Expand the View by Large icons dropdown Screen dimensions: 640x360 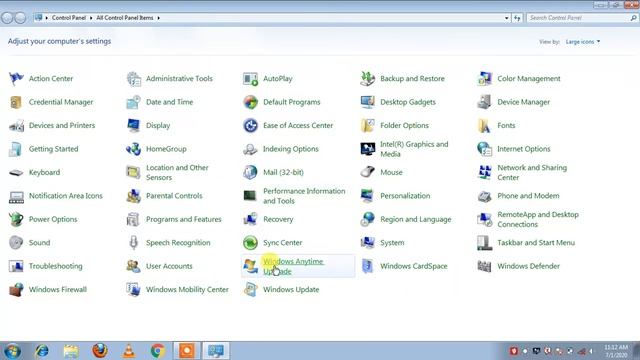click(582, 42)
